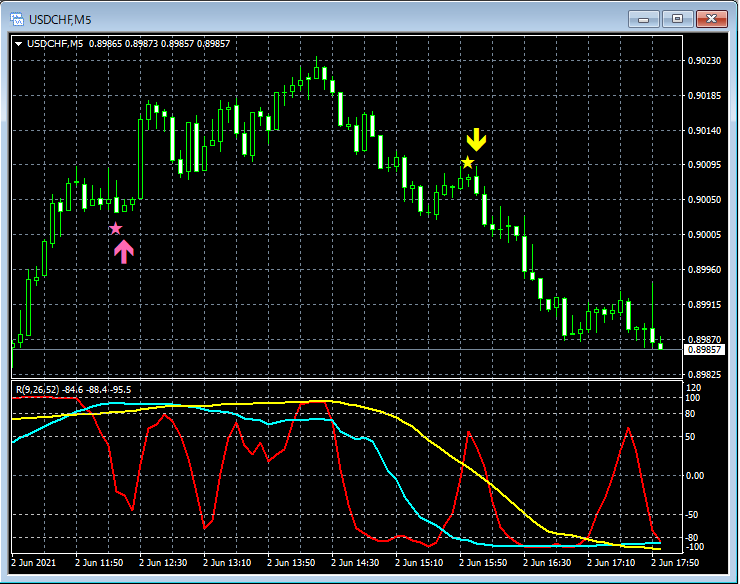740x584 pixels.
Task: Click the 2 Jun 2021 time label
Action: [x=34, y=563]
